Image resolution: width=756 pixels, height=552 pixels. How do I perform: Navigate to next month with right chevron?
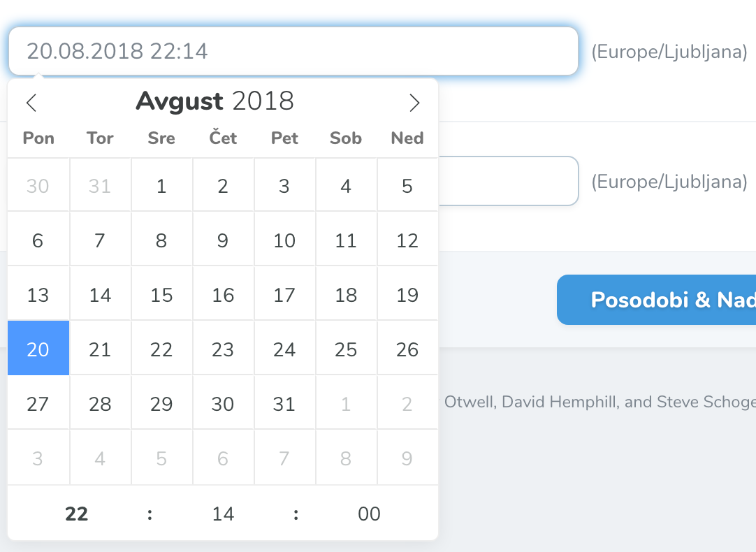click(414, 103)
